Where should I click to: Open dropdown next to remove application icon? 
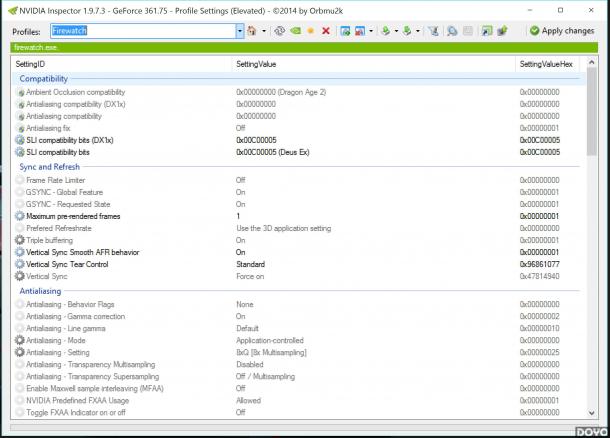pos(371,31)
